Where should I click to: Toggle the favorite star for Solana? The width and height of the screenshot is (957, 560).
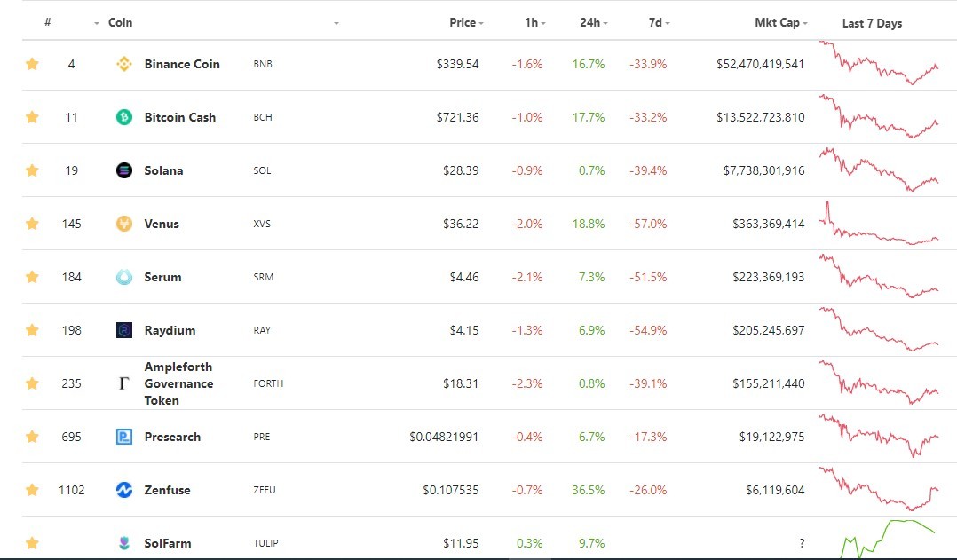[x=32, y=170]
